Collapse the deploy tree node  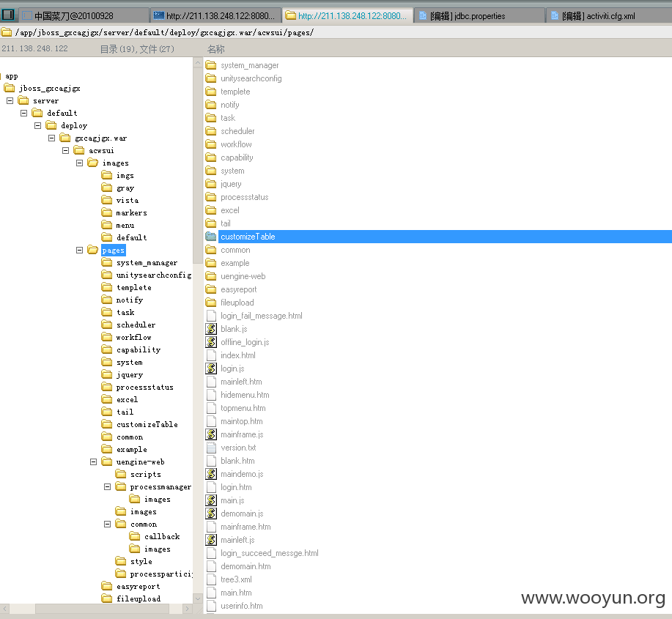click(x=37, y=125)
